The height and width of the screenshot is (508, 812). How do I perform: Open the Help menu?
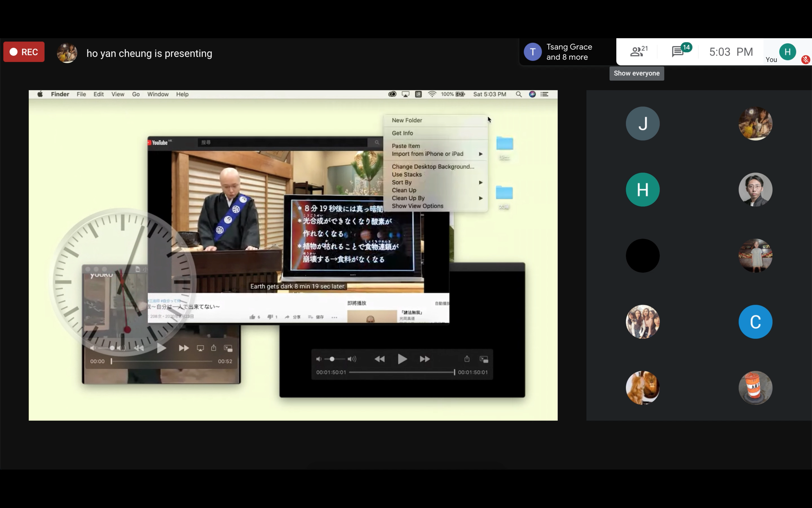click(182, 94)
